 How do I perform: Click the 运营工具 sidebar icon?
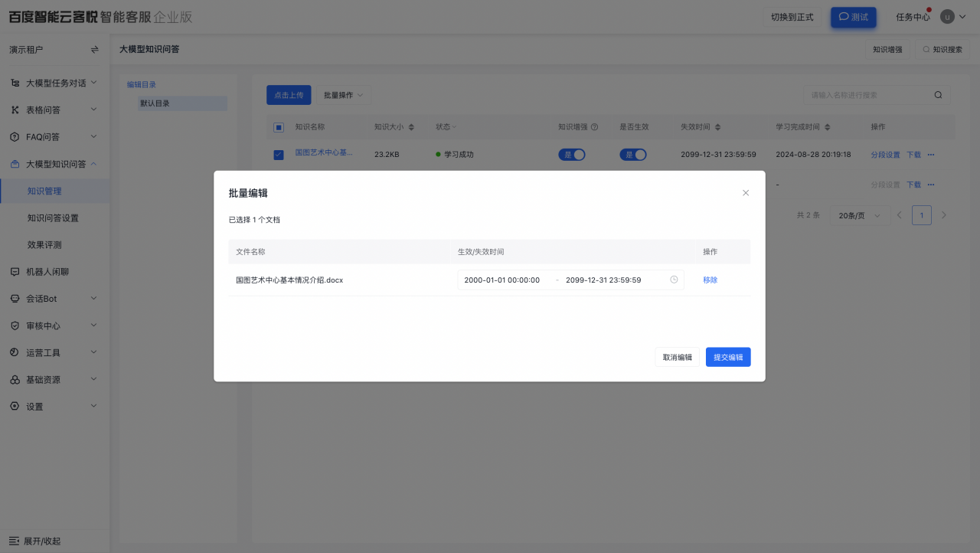pos(15,353)
